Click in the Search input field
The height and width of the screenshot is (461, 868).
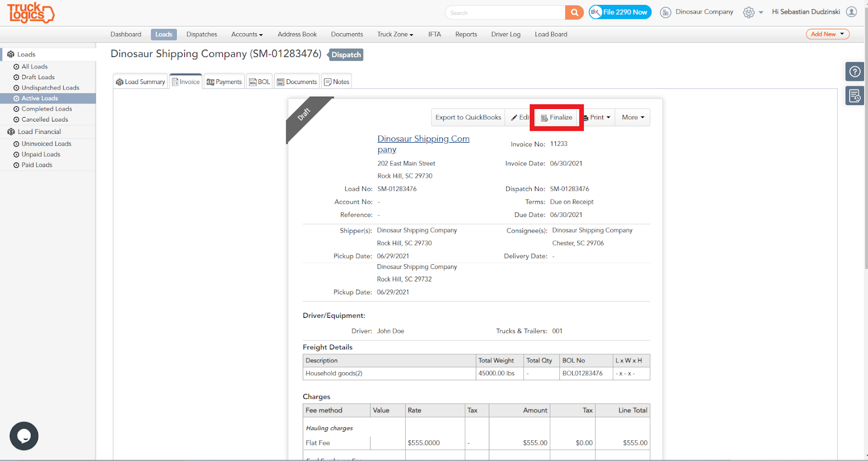coord(505,12)
